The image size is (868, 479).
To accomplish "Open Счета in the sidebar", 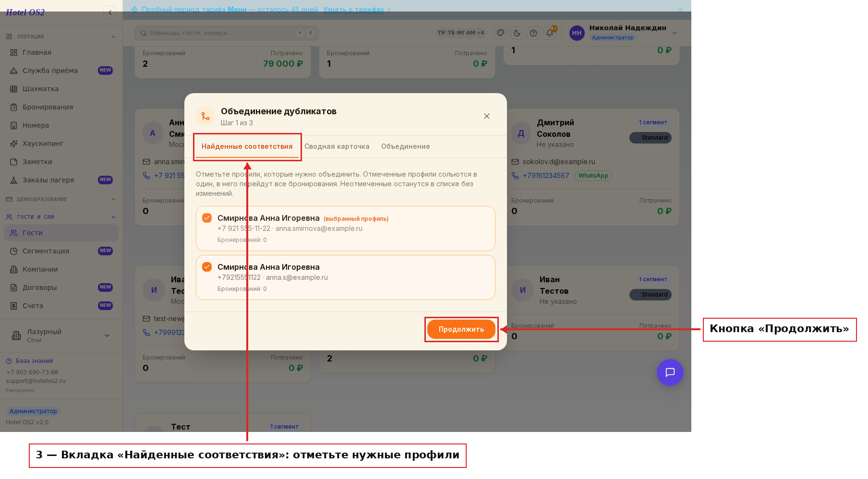I will [x=61, y=306].
